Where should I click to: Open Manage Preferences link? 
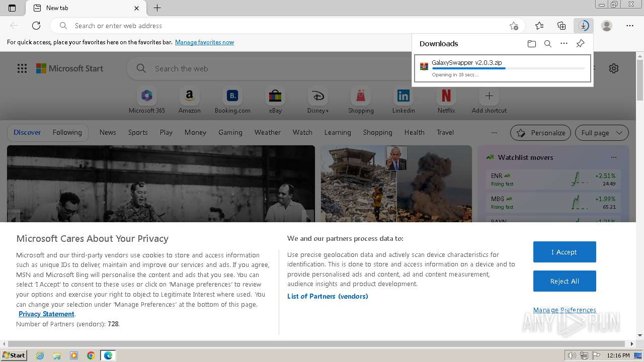(x=565, y=310)
